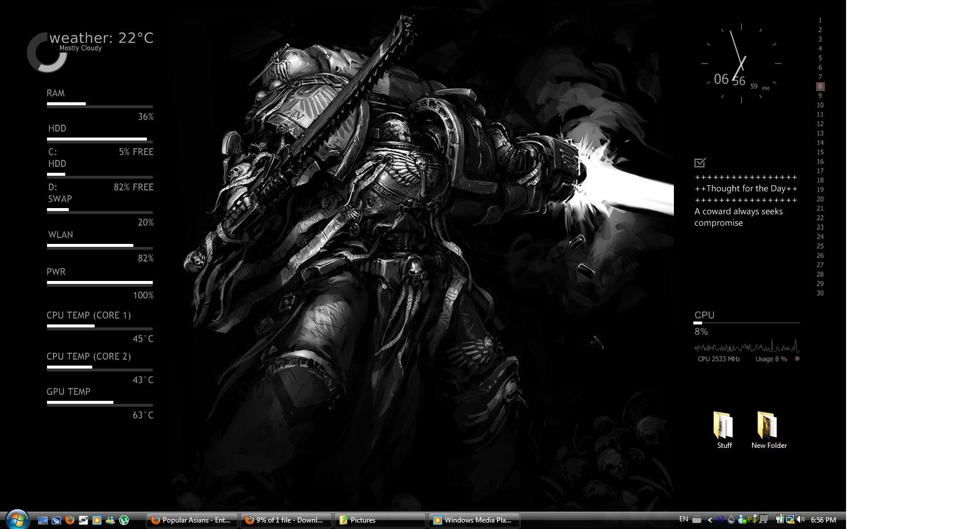The image size is (980, 529).
Task: Click Switch Between Windows quick launch icon
Action: coord(56,520)
